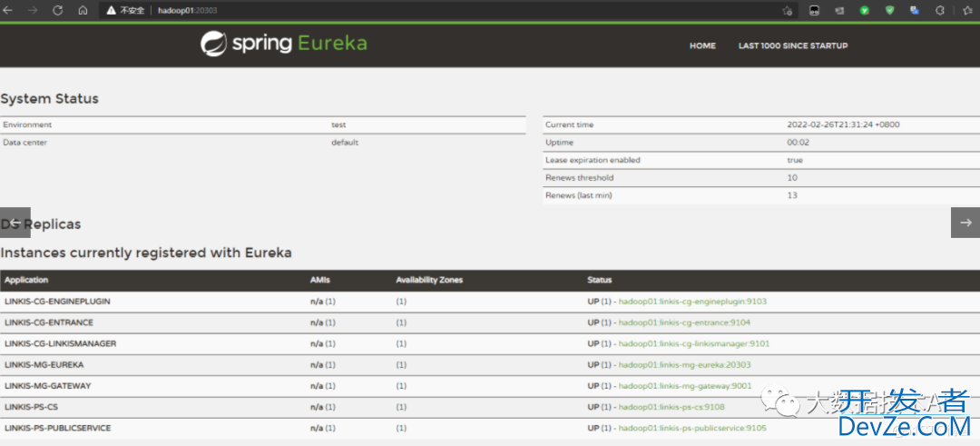The image size is (980, 446).
Task: Click Availability Zones (1) in LINKIS-CG-ENTRANCE row
Action: tap(401, 322)
